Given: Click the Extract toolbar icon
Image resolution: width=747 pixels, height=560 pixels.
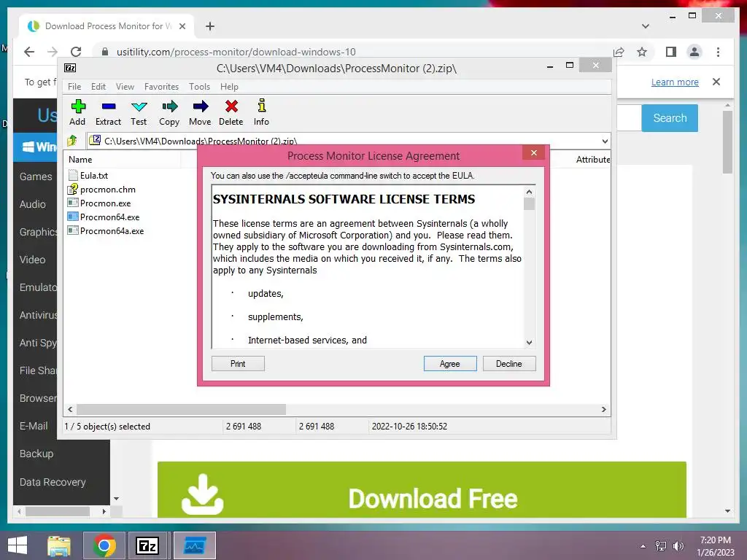Looking at the screenshot, I should (x=108, y=112).
